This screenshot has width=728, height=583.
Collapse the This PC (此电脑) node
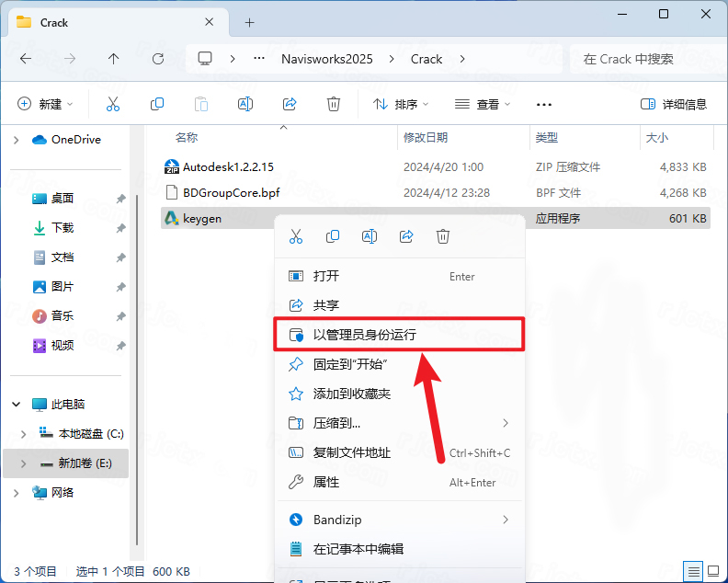(17, 405)
